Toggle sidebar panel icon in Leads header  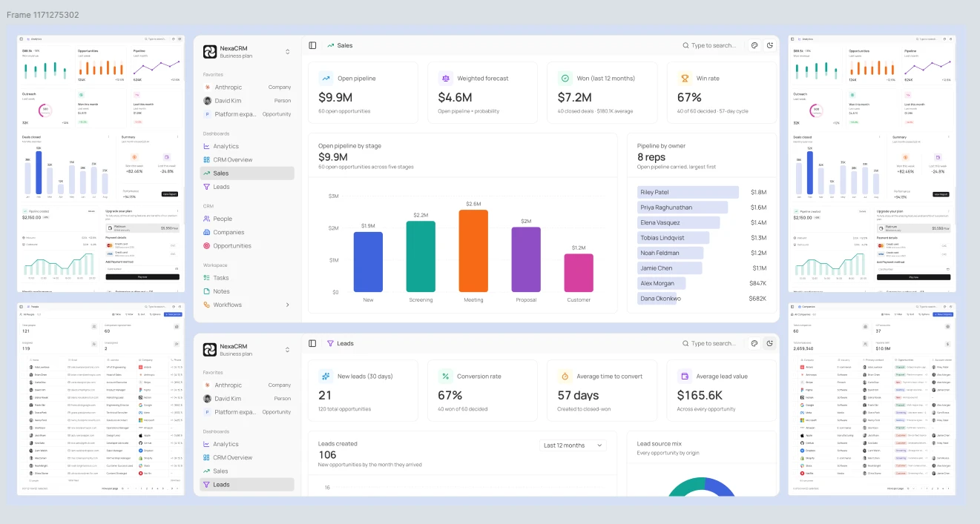point(312,343)
